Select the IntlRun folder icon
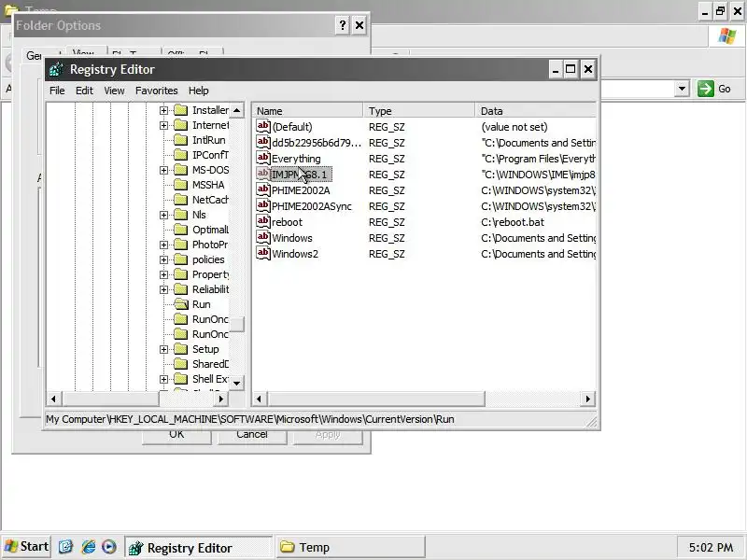Screen dimensions: 747x560 [x=180, y=140]
